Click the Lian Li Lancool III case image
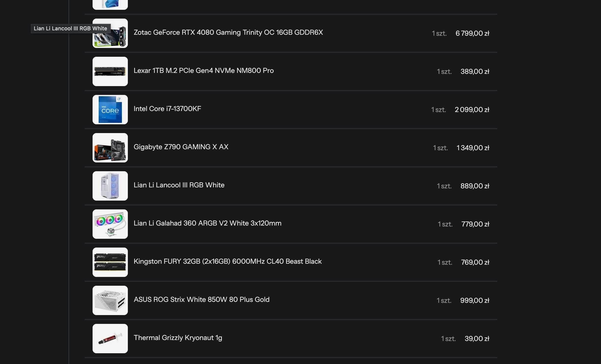 click(x=110, y=186)
